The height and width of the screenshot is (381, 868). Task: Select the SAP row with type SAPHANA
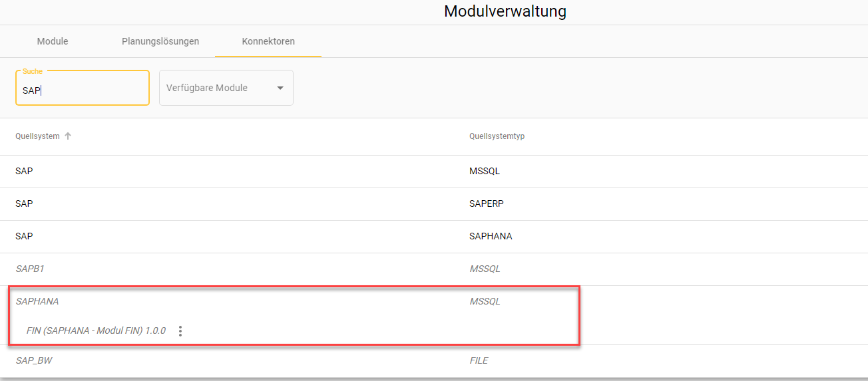coord(24,236)
